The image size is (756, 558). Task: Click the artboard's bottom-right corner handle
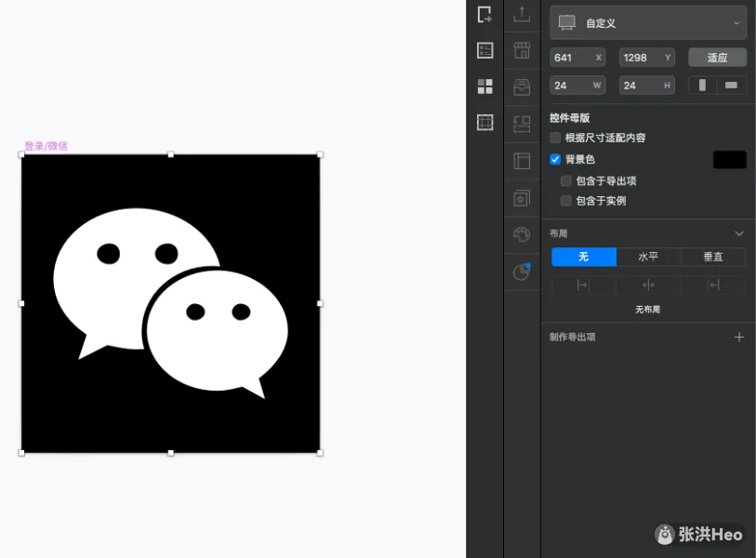pyautogui.click(x=320, y=453)
